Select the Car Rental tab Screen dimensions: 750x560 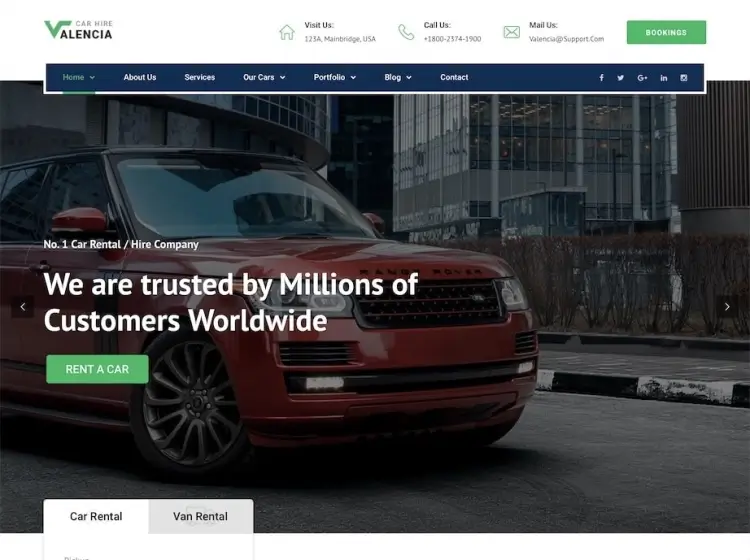[x=96, y=516]
